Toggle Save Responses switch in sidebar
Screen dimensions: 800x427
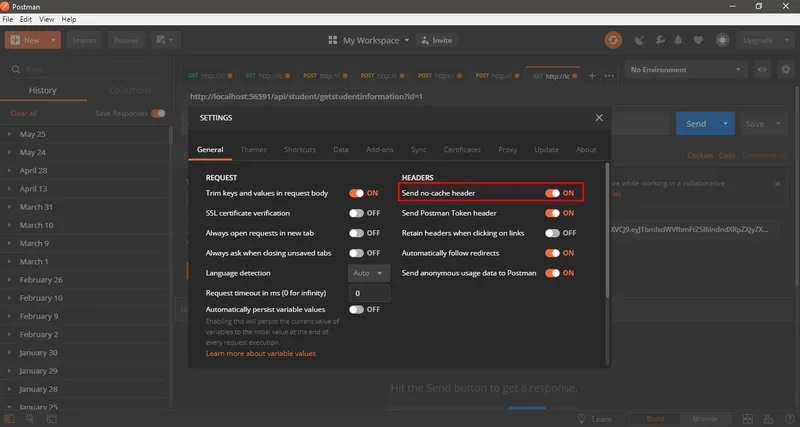(x=158, y=113)
